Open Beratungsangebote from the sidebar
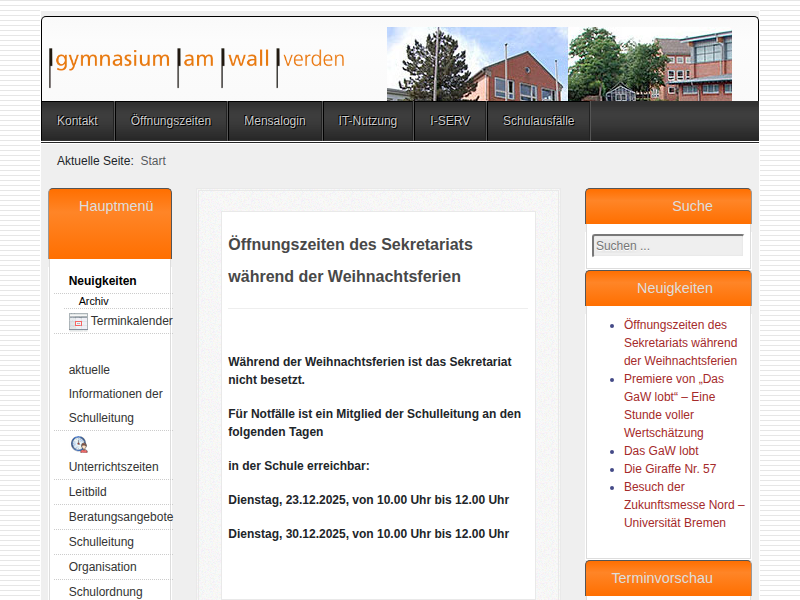Screen dimensions: 800x600 (x=120, y=517)
